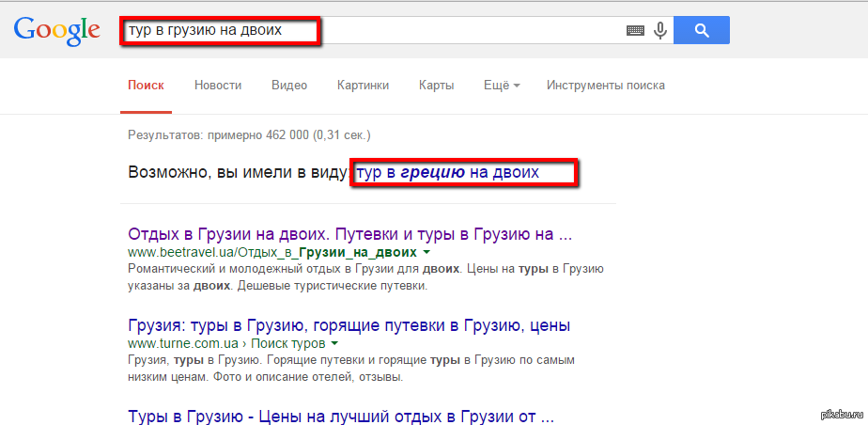Go to the Картинки tab
The image size is (868, 425).
pos(363,86)
